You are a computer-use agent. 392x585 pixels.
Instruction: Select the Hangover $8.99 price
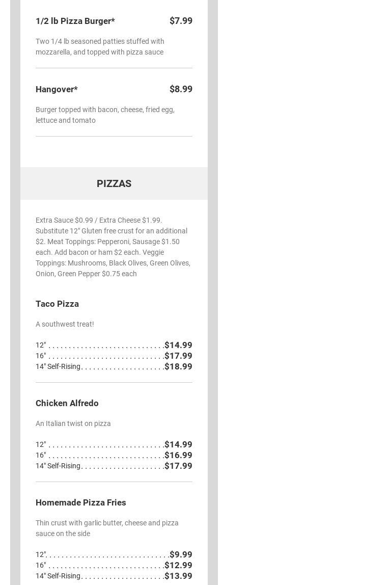(181, 89)
